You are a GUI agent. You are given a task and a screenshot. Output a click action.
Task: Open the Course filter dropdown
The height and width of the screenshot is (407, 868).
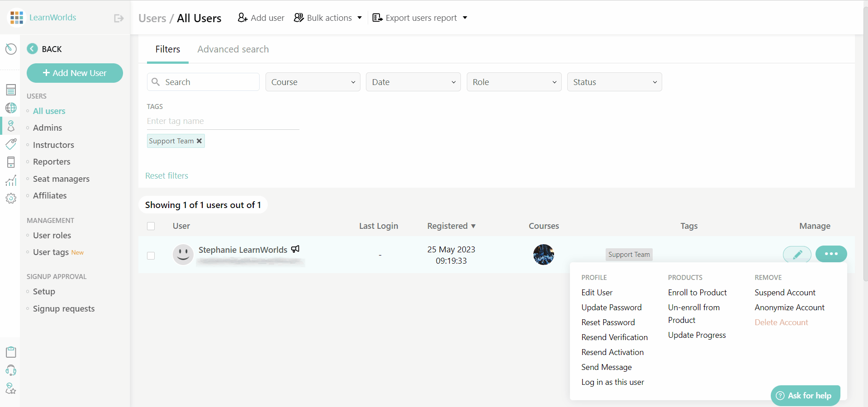point(313,82)
